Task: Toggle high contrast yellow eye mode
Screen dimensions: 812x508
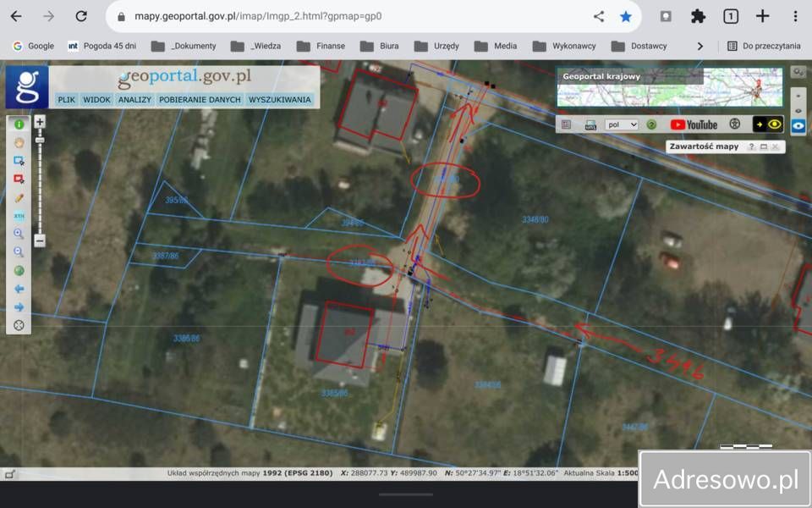Action: pos(768,124)
